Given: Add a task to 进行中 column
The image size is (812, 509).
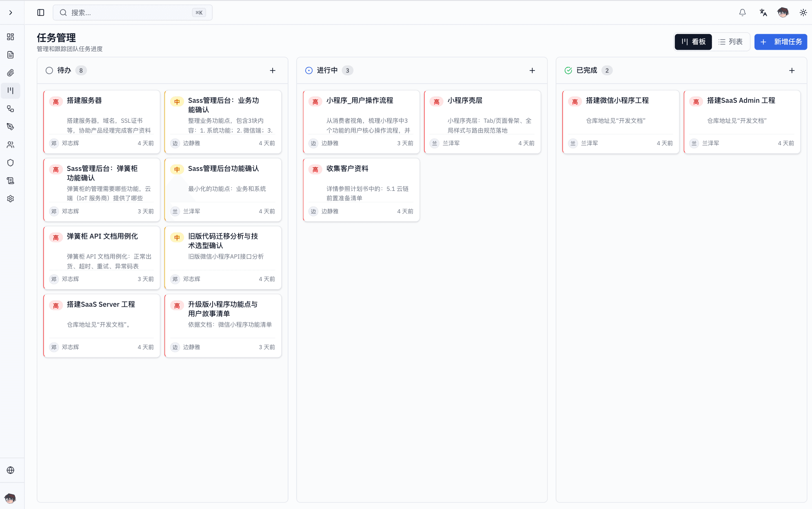Looking at the screenshot, I should [532, 71].
